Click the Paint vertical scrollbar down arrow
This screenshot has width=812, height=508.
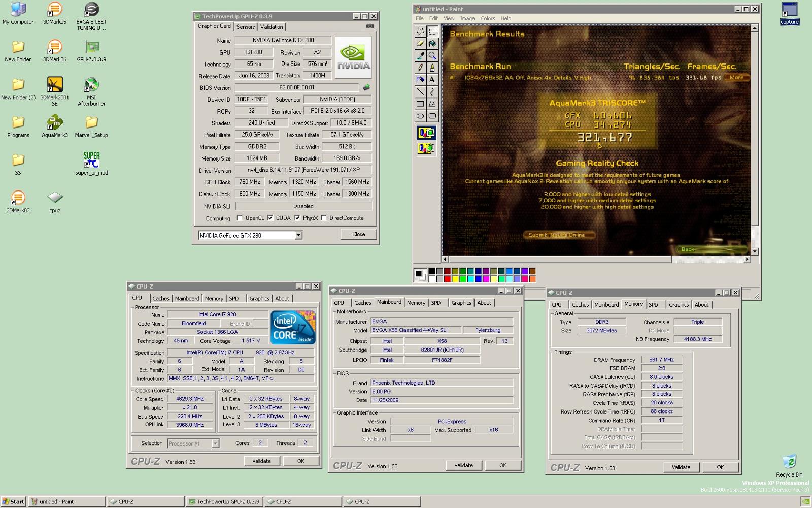(x=755, y=251)
